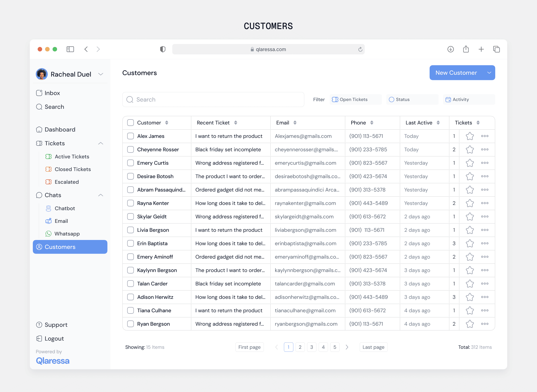
Task: Reload the qlaressa.com page
Action: click(360, 49)
